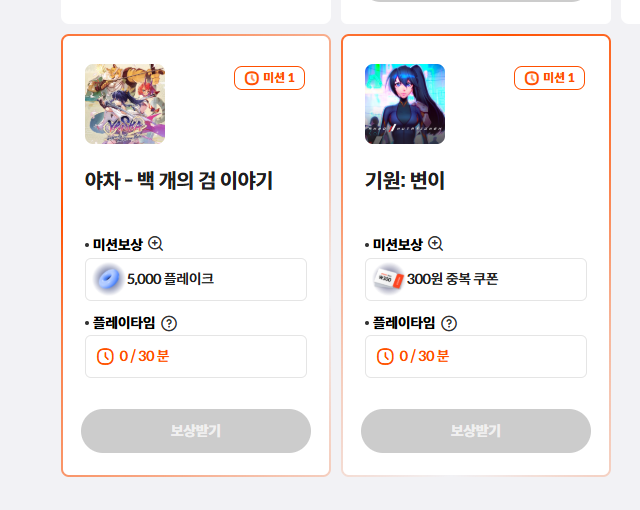Viewport: 640px width, 510px height.
Task: Zoom mission reward details on Yasha card
Action: click(x=156, y=244)
